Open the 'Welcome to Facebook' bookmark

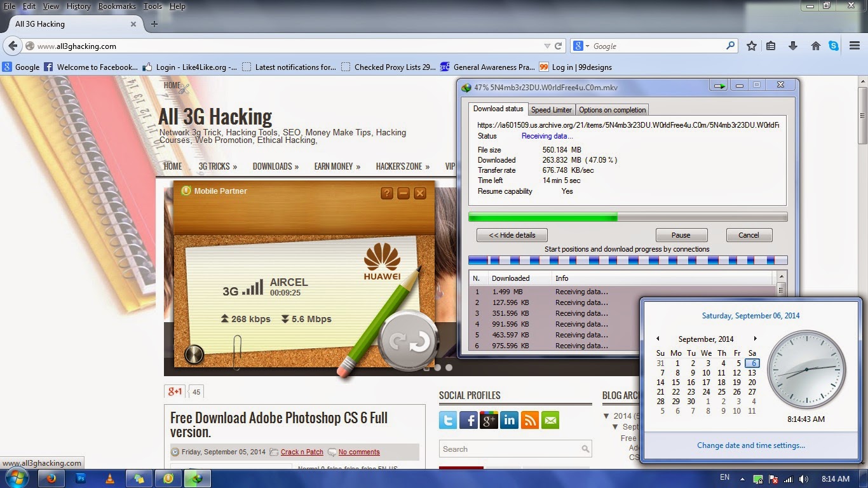pos(91,67)
